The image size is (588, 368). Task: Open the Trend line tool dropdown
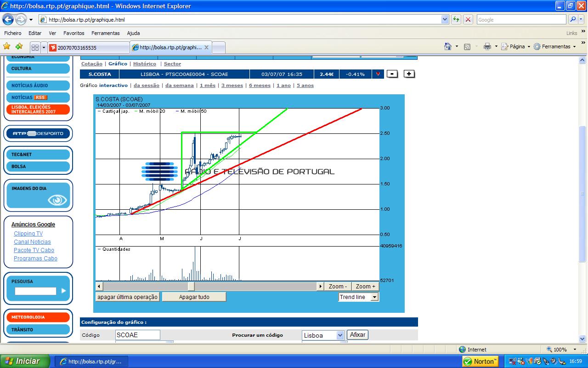pyautogui.click(x=374, y=297)
